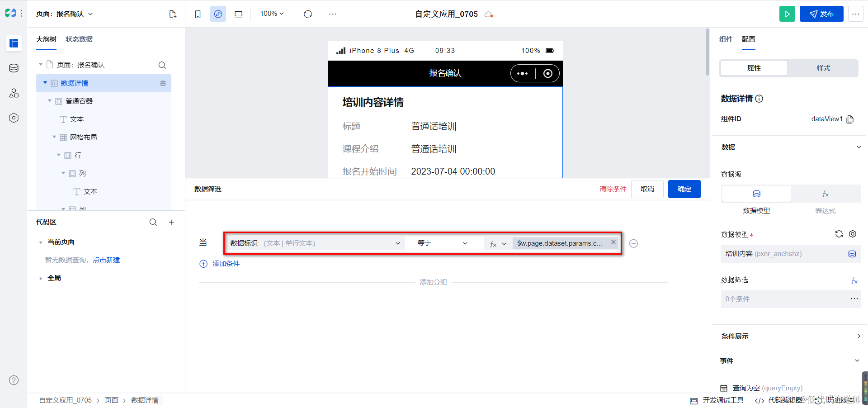Open the 开发调试工具 in status bar
This screenshot has height=408, width=868.
717,400
